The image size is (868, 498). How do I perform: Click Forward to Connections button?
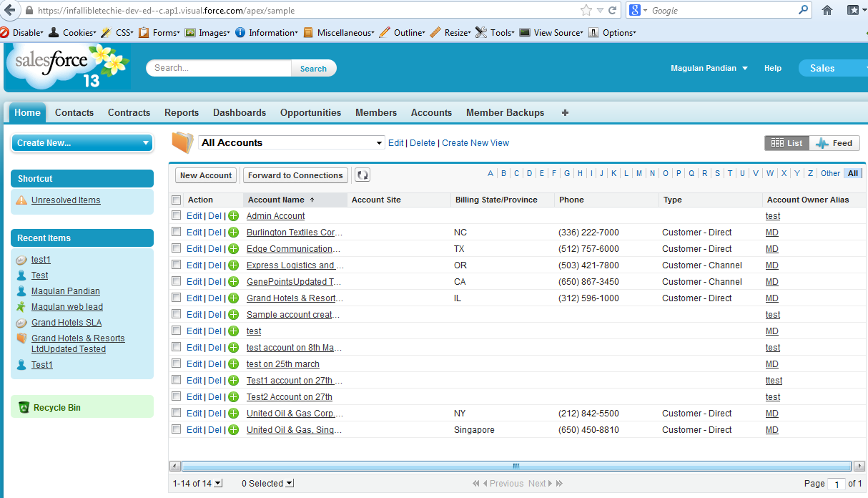[x=295, y=175]
